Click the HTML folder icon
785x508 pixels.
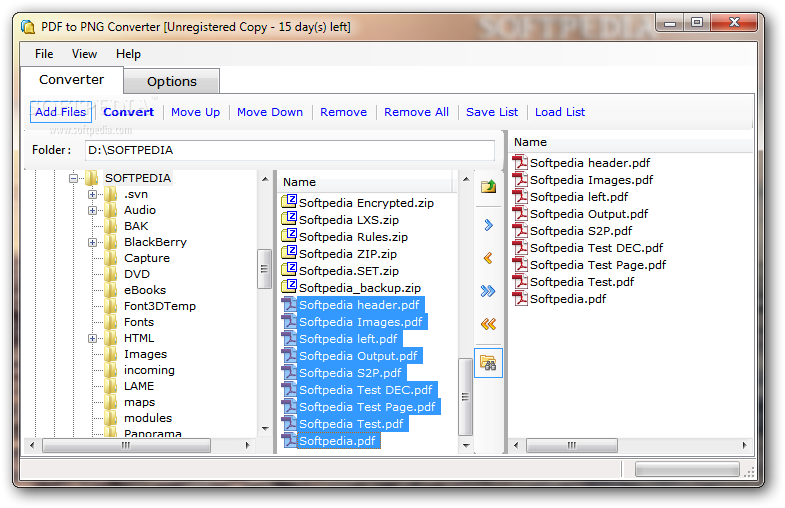click(x=111, y=338)
